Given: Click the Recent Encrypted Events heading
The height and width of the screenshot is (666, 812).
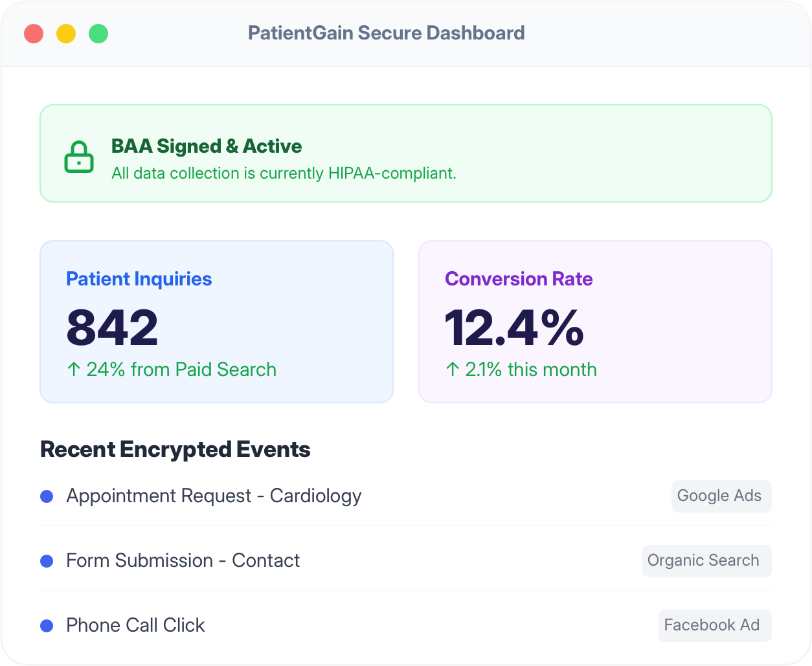Looking at the screenshot, I should click(175, 450).
